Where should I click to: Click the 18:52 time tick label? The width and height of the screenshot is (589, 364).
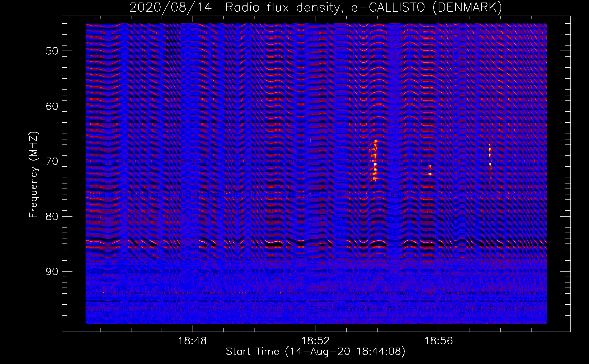tap(315, 341)
